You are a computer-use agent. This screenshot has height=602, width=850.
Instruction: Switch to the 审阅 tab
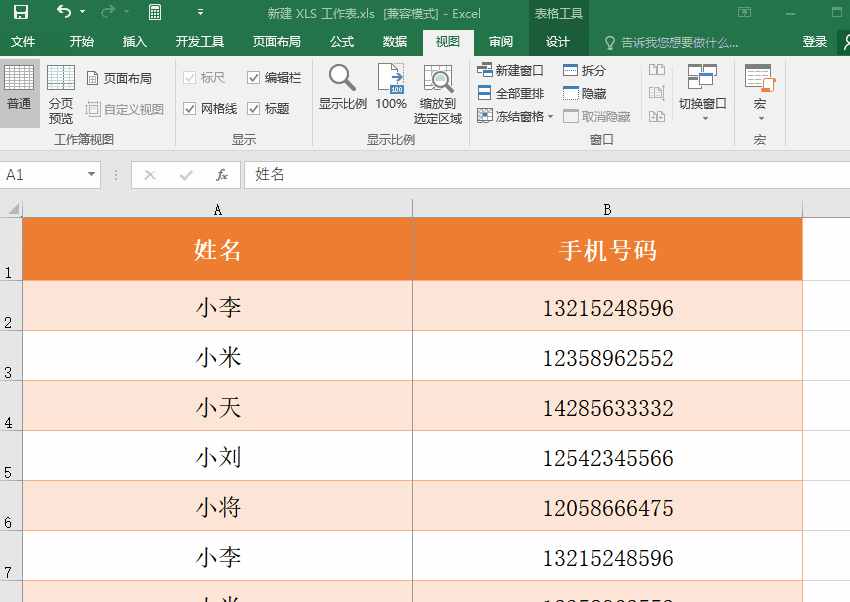coord(501,42)
